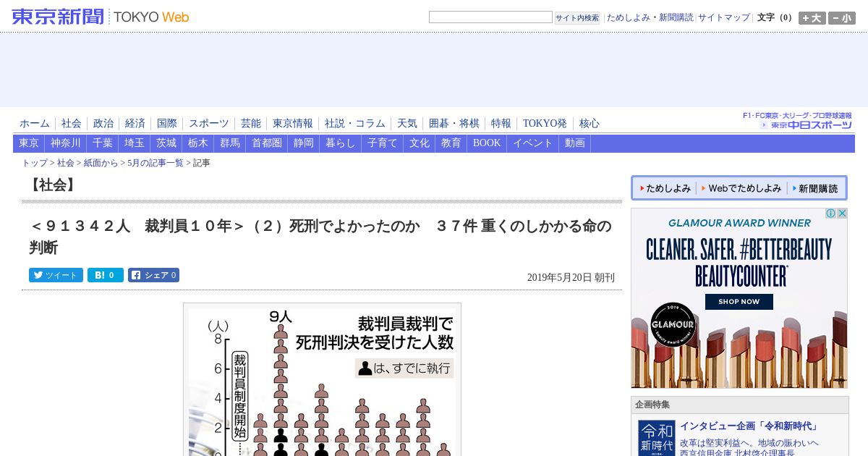The width and height of the screenshot is (868, 456).
Task: Click the 企画特集 sidebar heading
Action: [x=654, y=405]
